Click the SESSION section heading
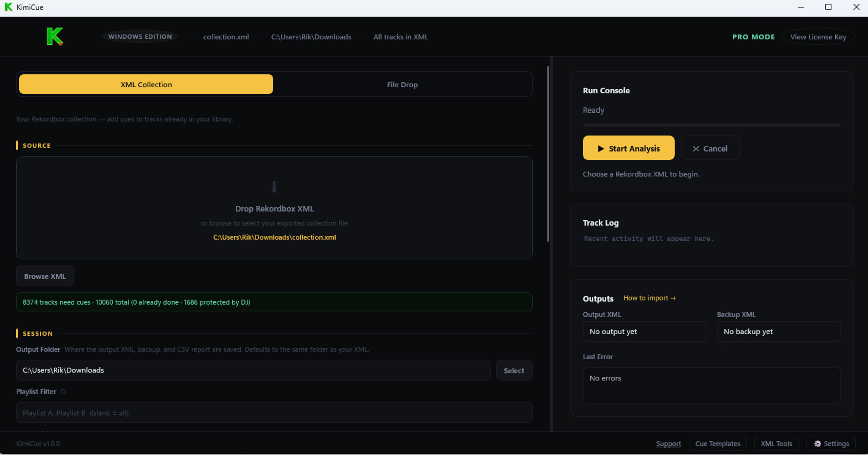The height and width of the screenshot is (455, 868). 38,334
